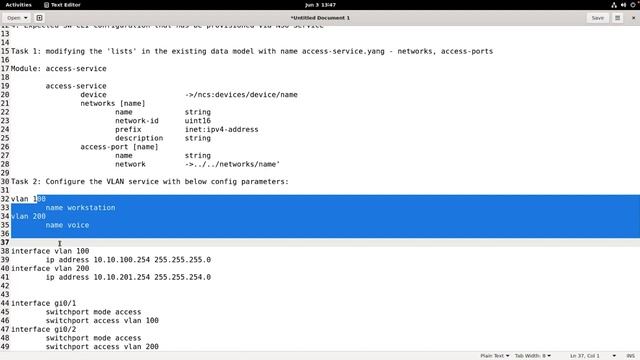Click the 'inet:ipv4-address' type text
This screenshot has height=360, width=640.
tap(221, 129)
